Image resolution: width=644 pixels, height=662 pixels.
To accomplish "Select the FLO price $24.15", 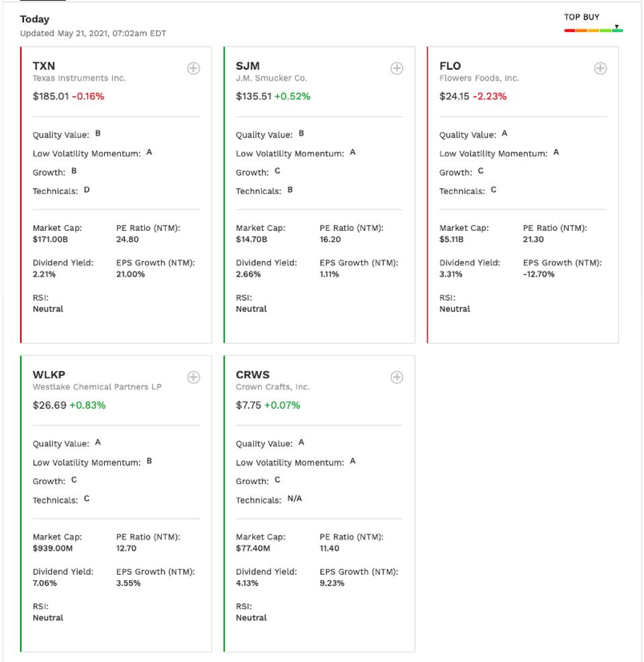I will point(455,96).
